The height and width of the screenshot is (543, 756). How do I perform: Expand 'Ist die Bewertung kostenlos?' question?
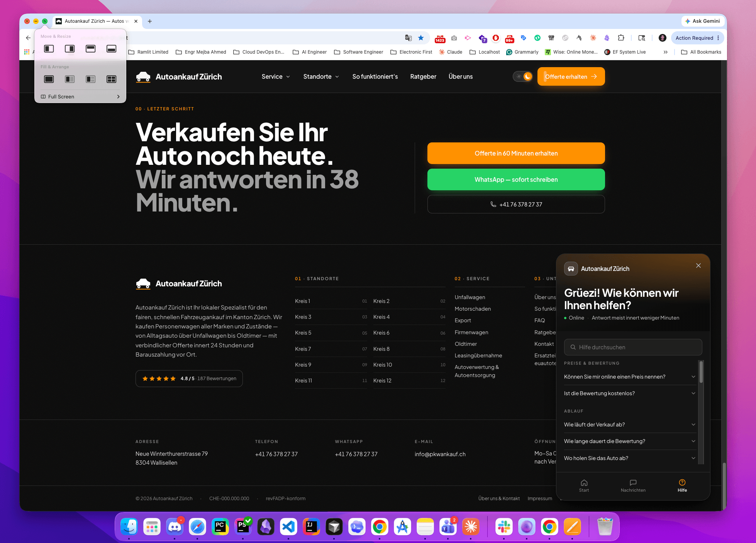[x=630, y=393]
